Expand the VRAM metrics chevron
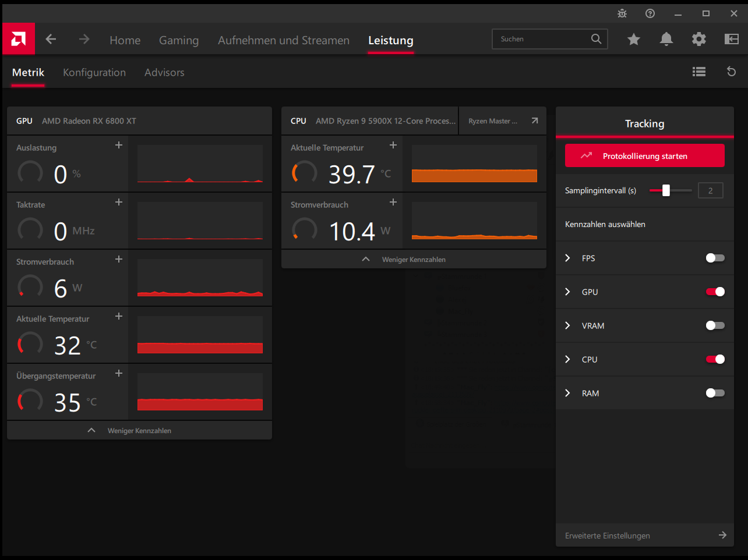Screen dimensions: 748x560 568,325
